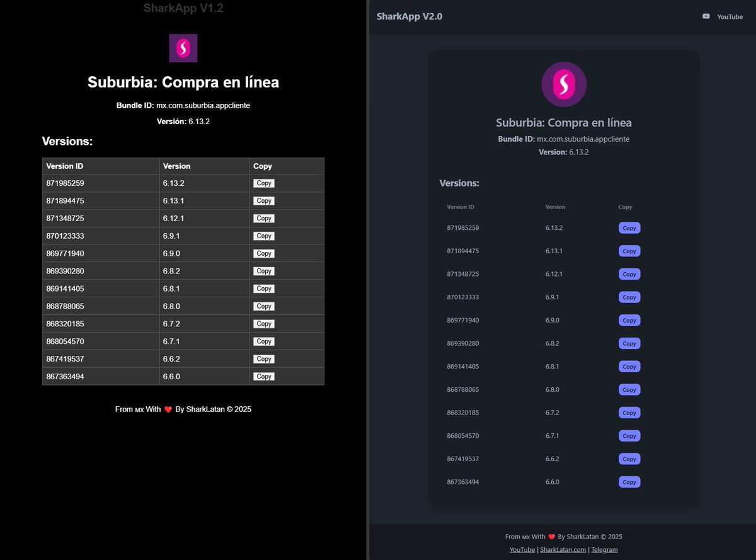Select 868320185 ID in the V2.0 list
Screen dimensions: 756x560
pyautogui.click(x=463, y=413)
